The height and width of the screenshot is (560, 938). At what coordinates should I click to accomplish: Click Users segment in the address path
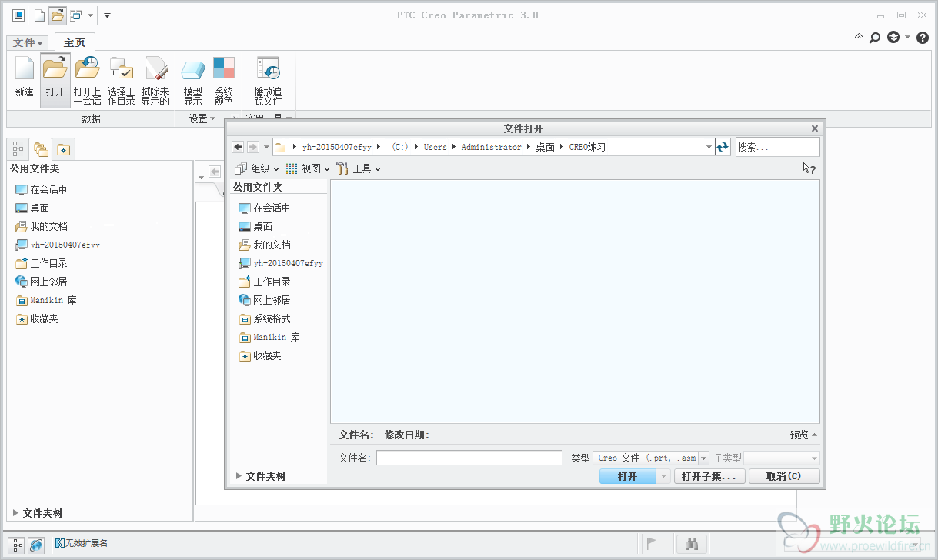tap(435, 147)
